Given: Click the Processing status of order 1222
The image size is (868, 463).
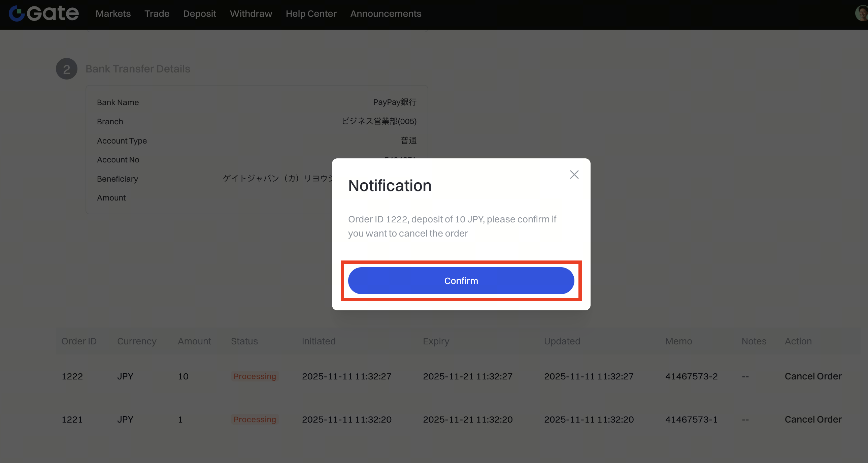Looking at the screenshot, I should (255, 376).
